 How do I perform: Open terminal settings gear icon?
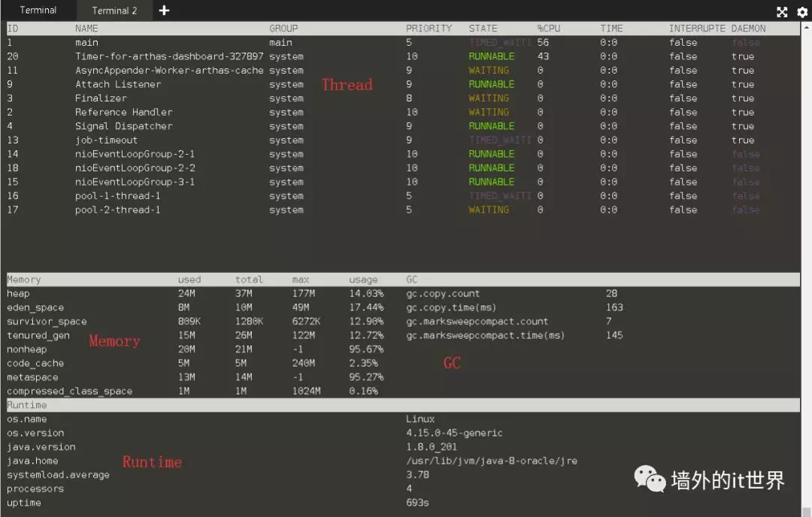pos(802,12)
